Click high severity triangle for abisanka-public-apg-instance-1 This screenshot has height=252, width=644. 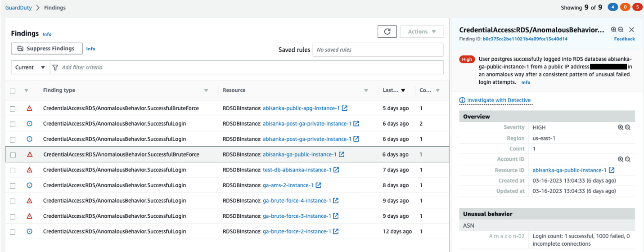pyautogui.click(x=30, y=108)
